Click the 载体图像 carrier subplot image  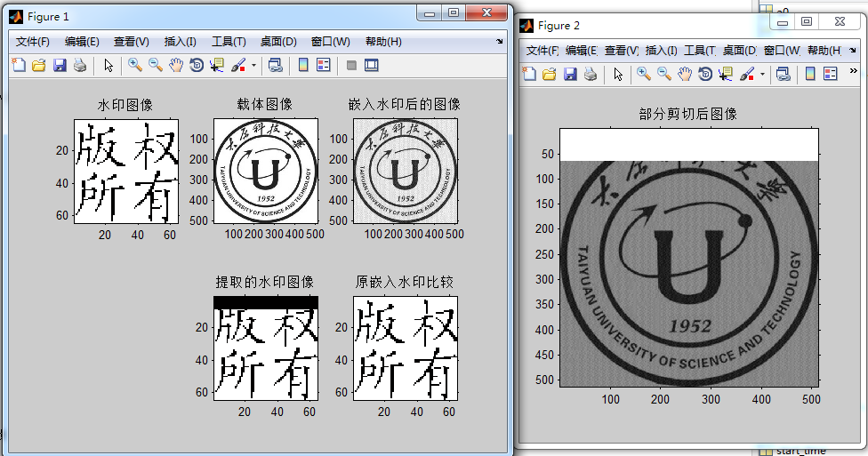(266, 171)
